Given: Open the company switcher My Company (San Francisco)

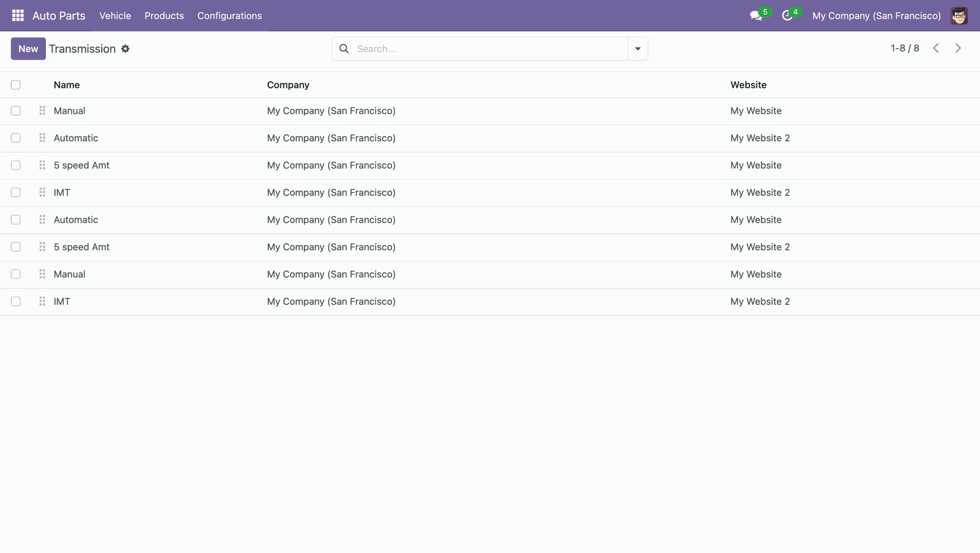Looking at the screenshot, I should (x=876, y=16).
